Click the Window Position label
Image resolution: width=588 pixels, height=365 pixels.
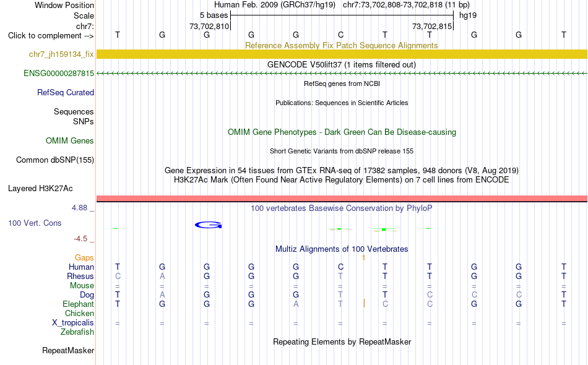(x=64, y=5)
